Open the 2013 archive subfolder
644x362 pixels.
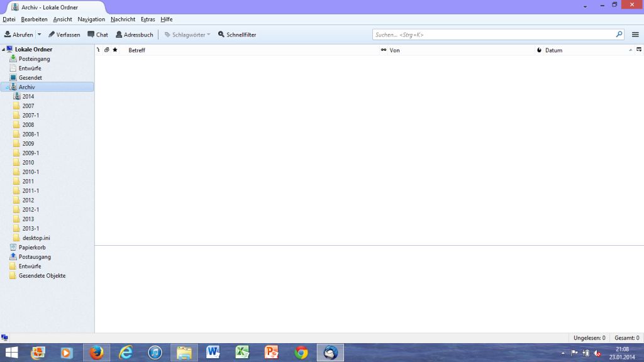28,219
